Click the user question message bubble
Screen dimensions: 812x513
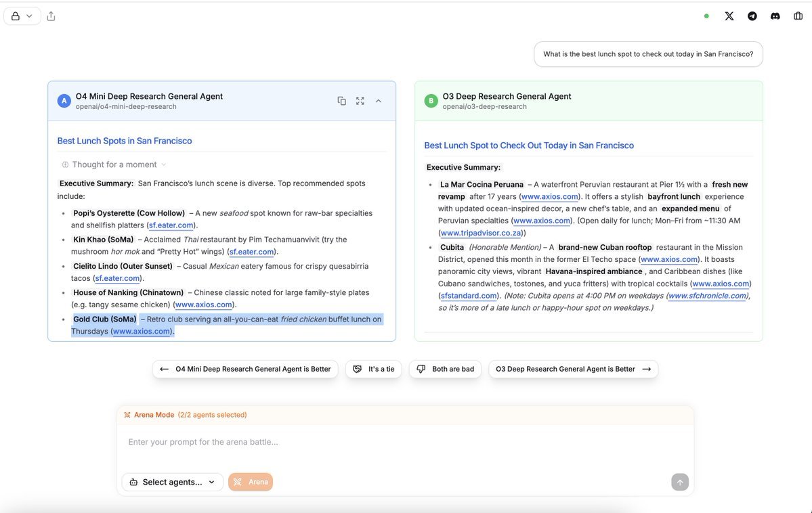[648, 54]
